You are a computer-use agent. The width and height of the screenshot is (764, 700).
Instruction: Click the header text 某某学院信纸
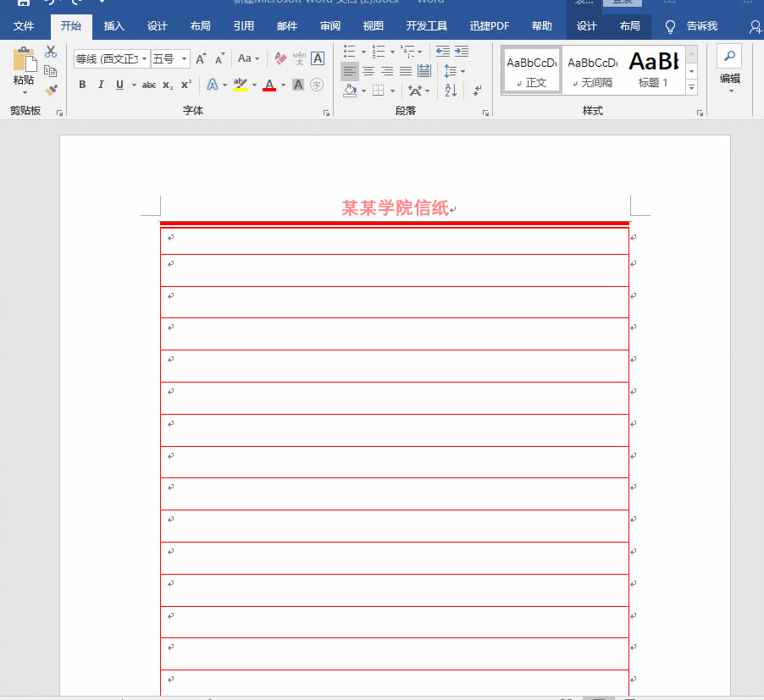pos(395,208)
